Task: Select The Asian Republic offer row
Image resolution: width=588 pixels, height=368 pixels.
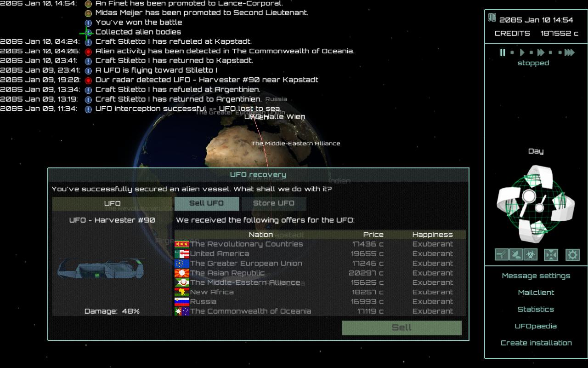Action: point(320,273)
